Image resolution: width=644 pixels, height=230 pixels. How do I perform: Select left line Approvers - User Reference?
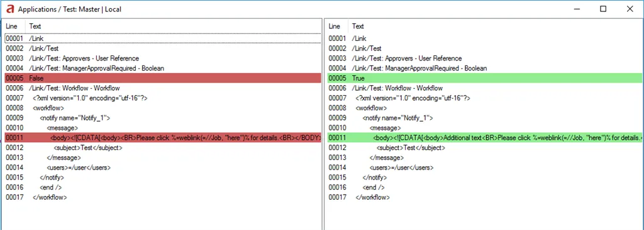[163, 59]
